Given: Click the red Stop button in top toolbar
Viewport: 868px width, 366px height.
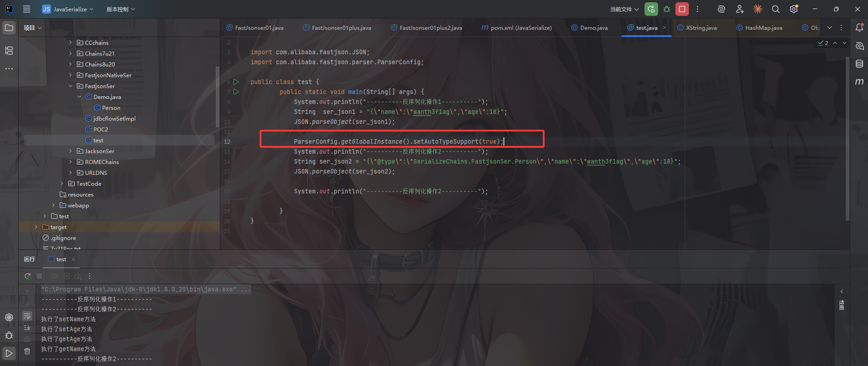Looking at the screenshot, I should click(682, 9).
